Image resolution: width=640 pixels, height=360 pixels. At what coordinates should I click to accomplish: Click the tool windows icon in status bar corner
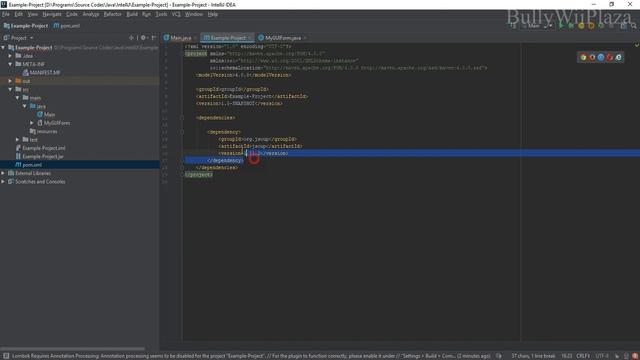tap(6, 356)
